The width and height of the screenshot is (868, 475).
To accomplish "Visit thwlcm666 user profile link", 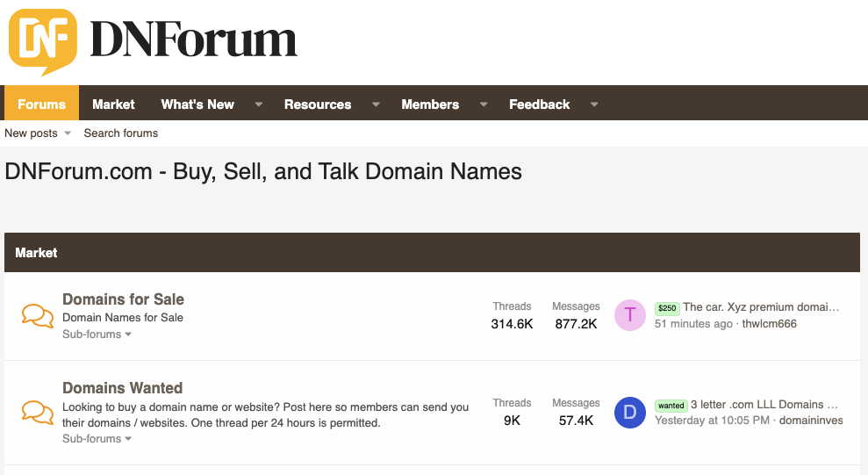I will point(770,324).
